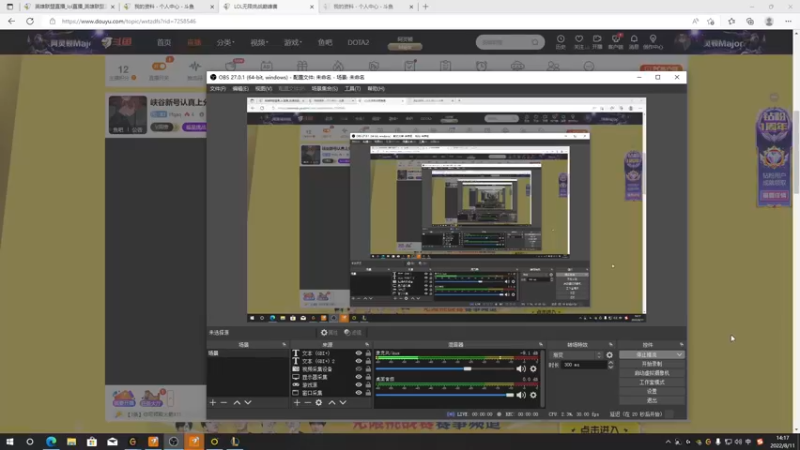The width and height of the screenshot is (800, 450).
Task: Open OBS 设置 from the controls panel
Action: coord(652,391)
